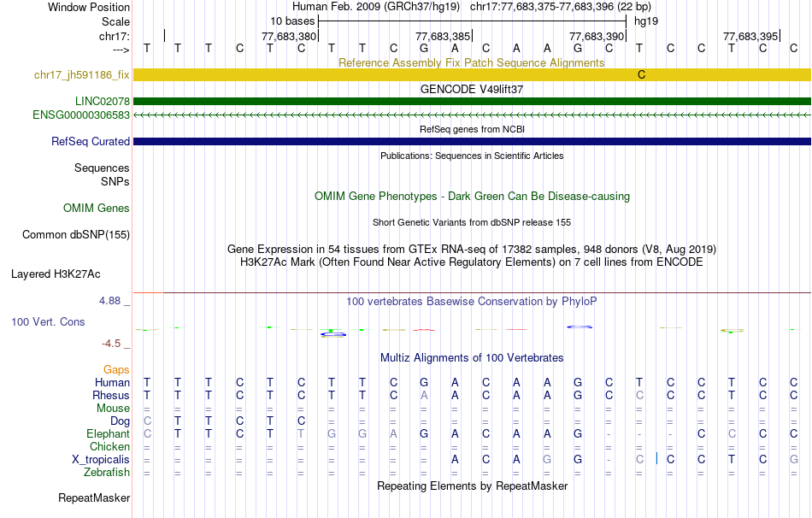Click Publications: Sequences in Scientific Articles title
812x518 pixels.
[x=472, y=156]
